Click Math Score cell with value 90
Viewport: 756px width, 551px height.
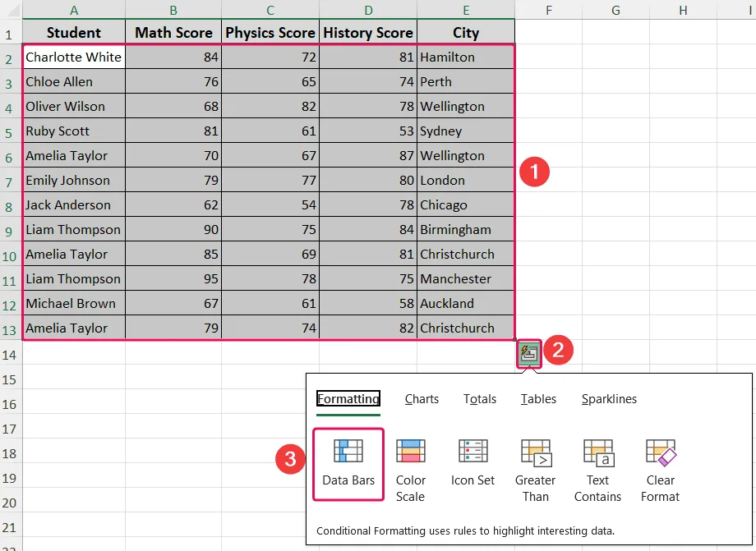tap(173, 229)
